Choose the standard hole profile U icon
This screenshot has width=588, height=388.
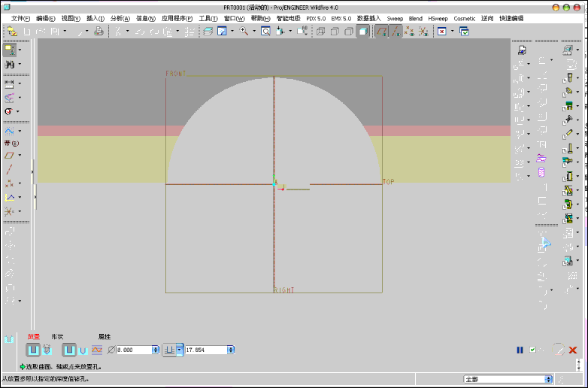pos(83,350)
